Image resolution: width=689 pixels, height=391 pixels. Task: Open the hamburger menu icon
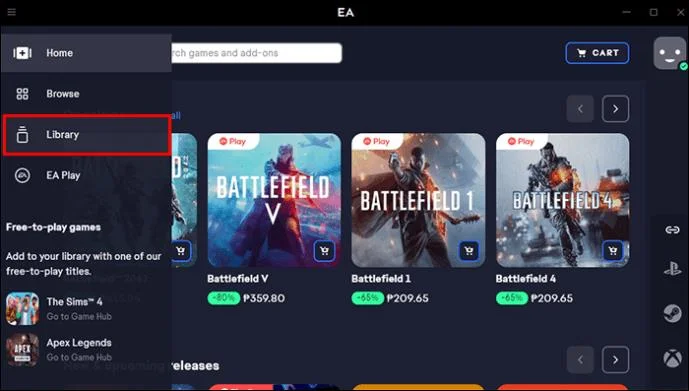pos(12,12)
